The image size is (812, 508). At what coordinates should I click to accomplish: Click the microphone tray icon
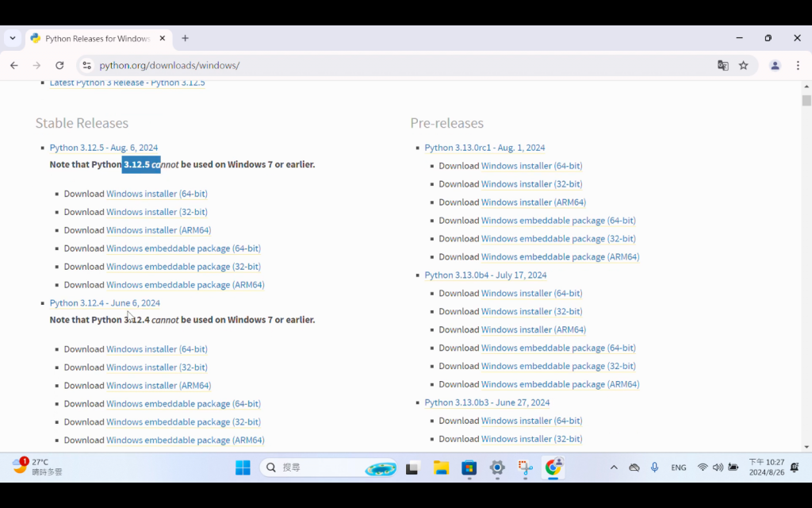pyautogui.click(x=654, y=468)
